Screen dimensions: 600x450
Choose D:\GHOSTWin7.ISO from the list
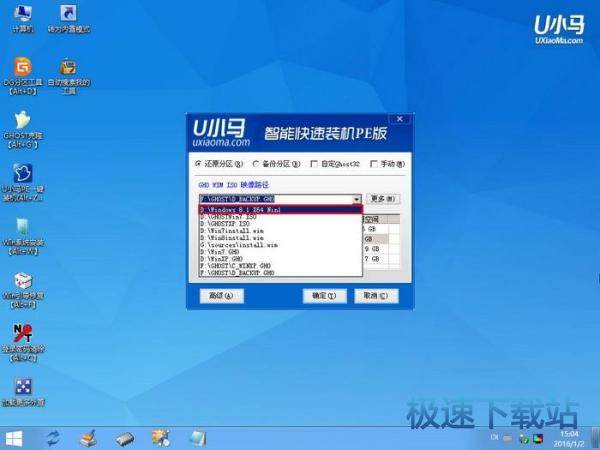tap(280, 217)
